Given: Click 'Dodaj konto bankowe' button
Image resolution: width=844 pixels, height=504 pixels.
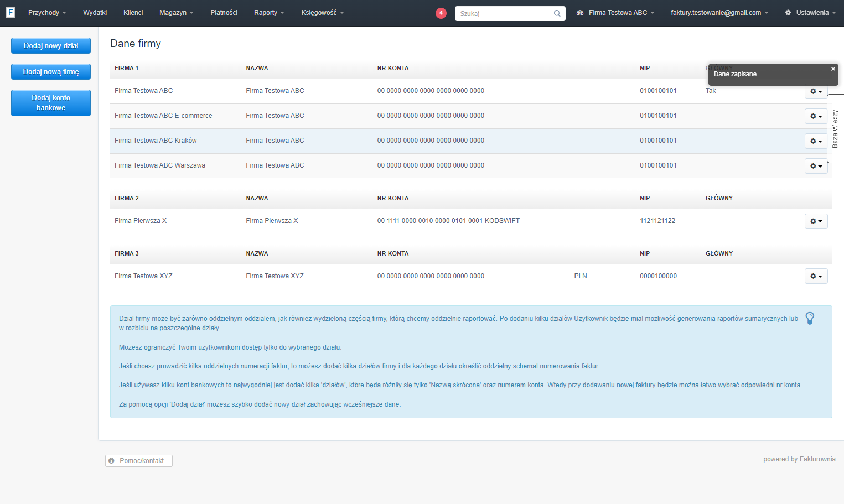Looking at the screenshot, I should (51, 102).
